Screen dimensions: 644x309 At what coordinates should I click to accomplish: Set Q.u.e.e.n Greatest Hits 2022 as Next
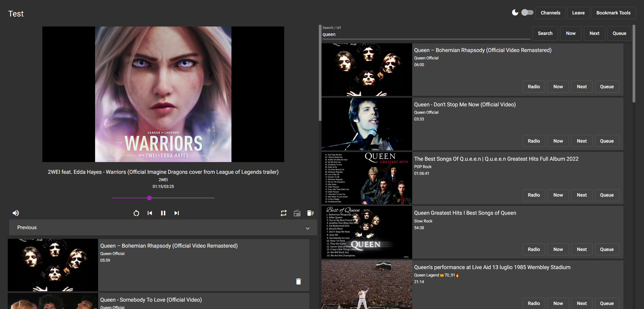click(582, 195)
